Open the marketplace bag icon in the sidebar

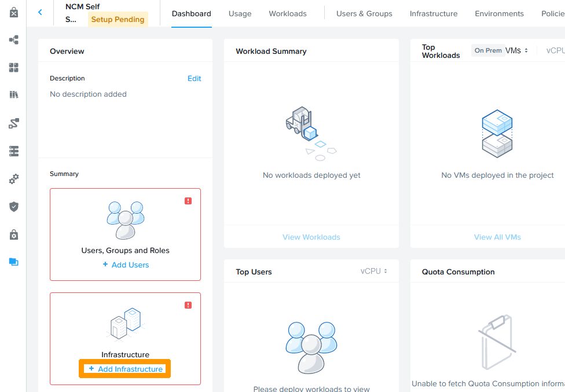(14, 12)
